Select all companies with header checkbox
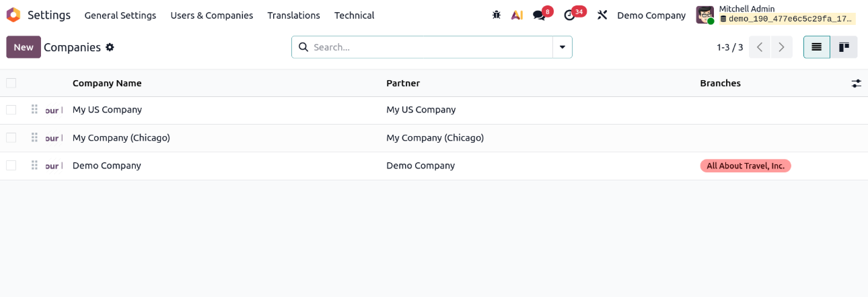 11,83
